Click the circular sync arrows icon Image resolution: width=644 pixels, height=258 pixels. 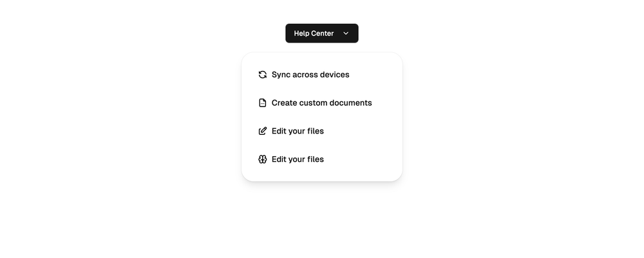click(x=263, y=74)
